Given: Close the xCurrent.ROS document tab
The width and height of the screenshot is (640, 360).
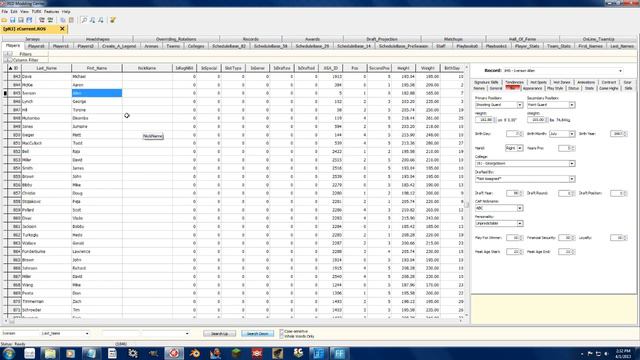Looking at the screenshot, I should pyautogui.click(x=62, y=29).
